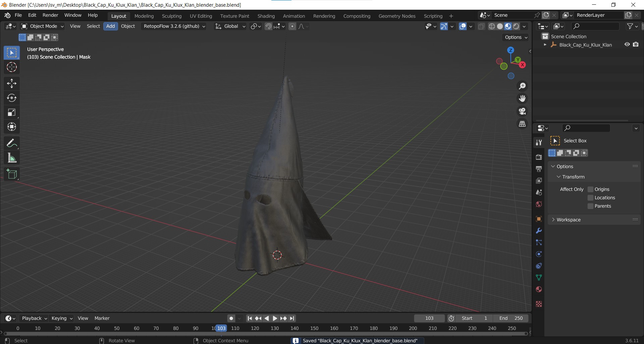Viewport: 644px width, 344px height.
Task: Open the Object Mode dropdown
Action: [42, 26]
